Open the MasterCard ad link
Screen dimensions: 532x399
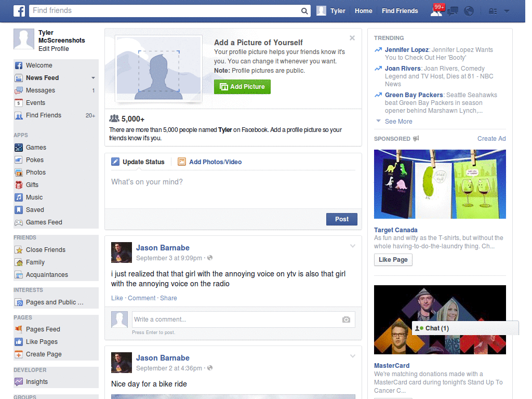pyautogui.click(x=392, y=366)
